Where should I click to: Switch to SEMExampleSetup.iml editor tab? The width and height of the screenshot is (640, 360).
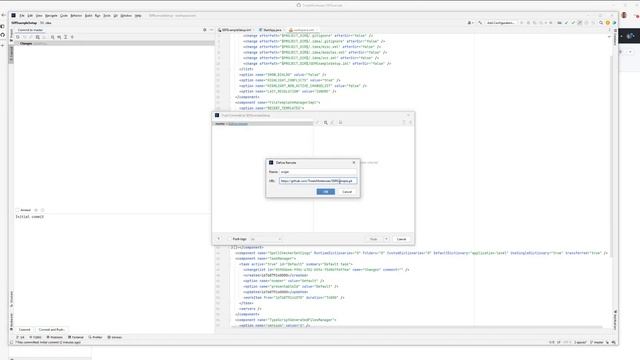(x=236, y=30)
